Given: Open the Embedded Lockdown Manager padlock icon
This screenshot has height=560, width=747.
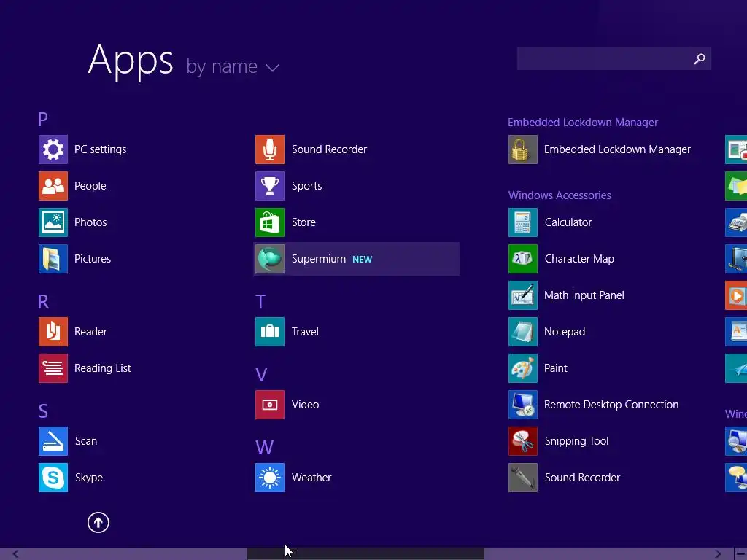Looking at the screenshot, I should click(522, 149).
